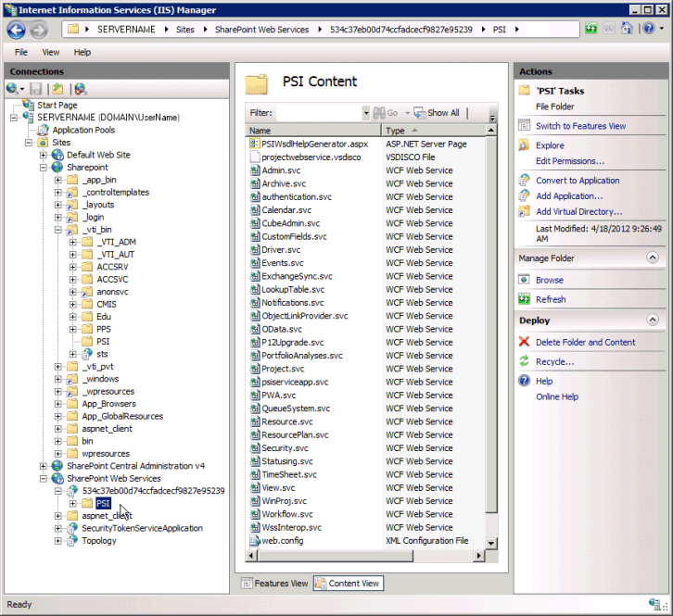Click Edit Permissions link
673x616 pixels.
tap(569, 161)
